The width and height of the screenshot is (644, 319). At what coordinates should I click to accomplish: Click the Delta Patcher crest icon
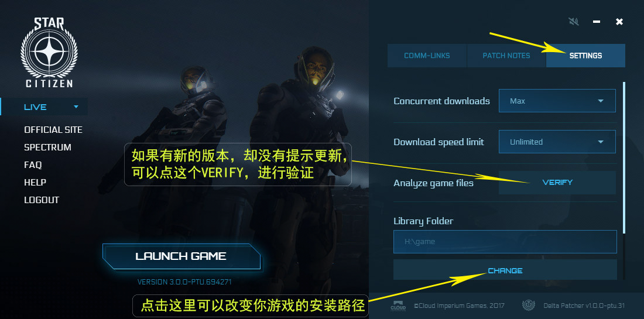click(529, 306)
